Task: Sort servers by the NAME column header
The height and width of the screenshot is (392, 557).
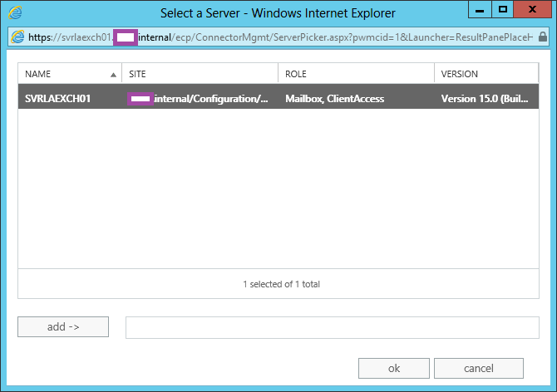Action: click(x=50, y=74)
